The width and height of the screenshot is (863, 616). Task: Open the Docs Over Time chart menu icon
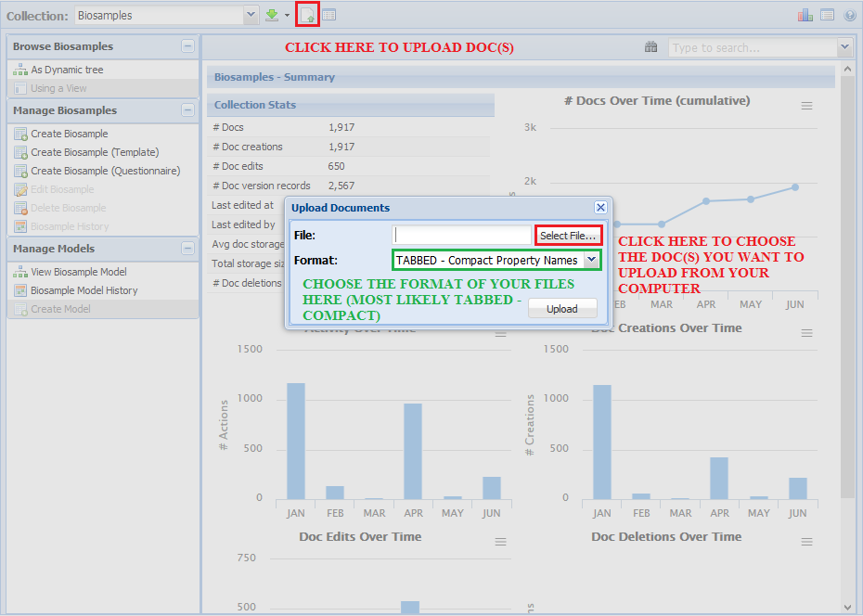click(807, 107)
